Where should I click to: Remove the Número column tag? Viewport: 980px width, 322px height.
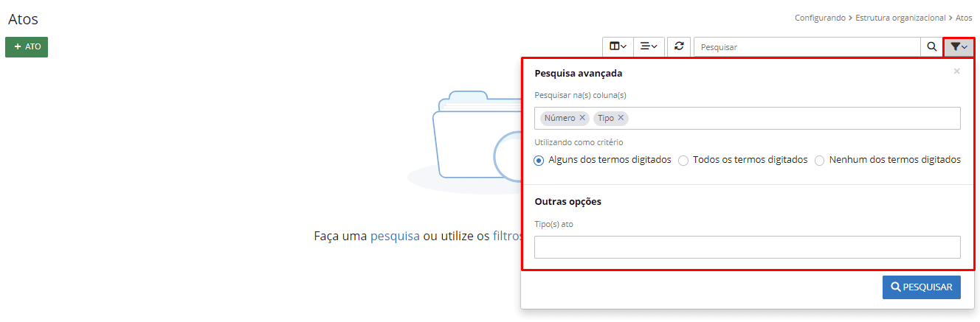click(582, 118)
